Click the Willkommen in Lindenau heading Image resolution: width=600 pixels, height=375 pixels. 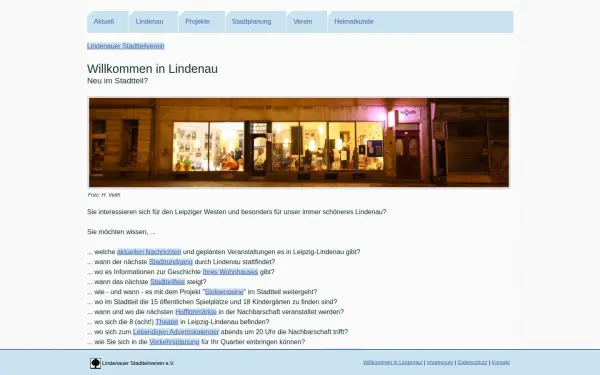tap(152, 69)
